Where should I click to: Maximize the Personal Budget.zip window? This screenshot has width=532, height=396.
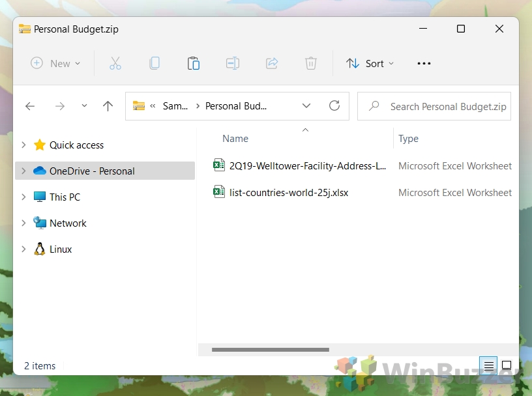pyautogui.click(x=461, y=29)
